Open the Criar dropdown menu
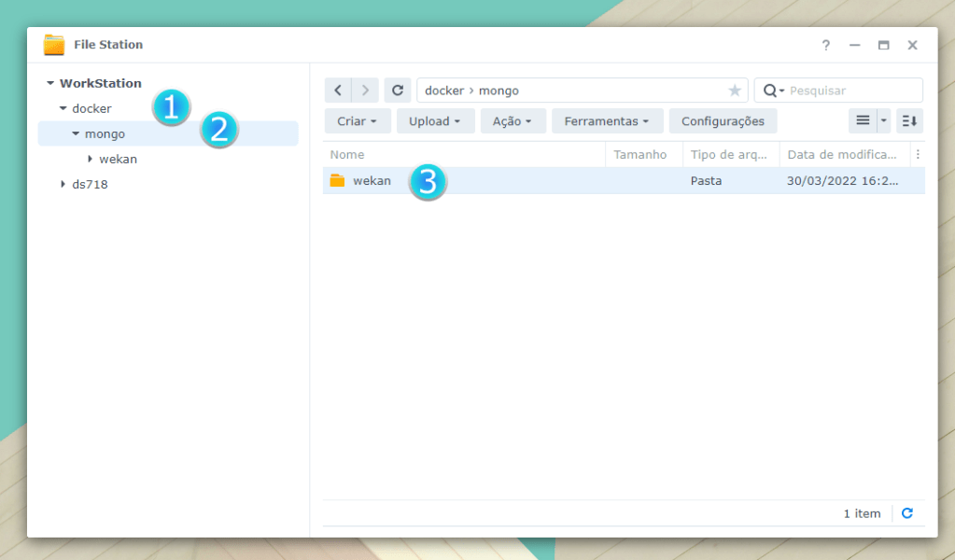955x560 pixels. click(358, 121)
